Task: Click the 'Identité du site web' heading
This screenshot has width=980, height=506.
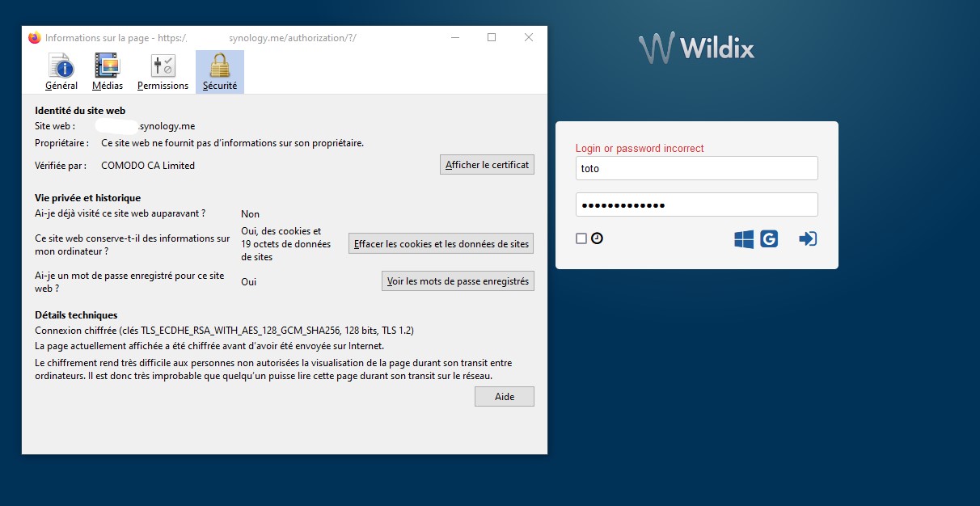Action: point(80,111)
